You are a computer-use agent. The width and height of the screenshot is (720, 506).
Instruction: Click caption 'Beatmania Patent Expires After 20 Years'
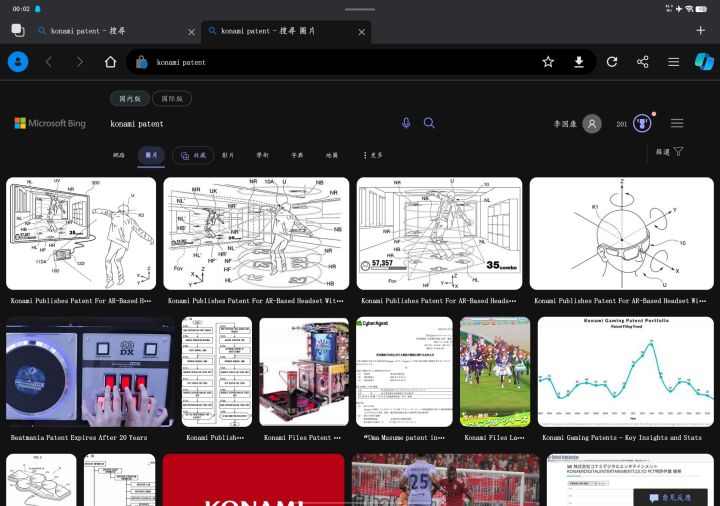pos(79,438)
